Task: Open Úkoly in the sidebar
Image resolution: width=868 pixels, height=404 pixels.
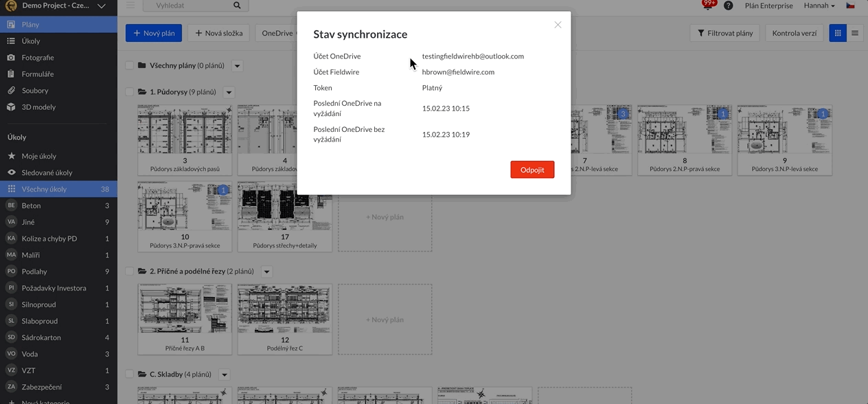Action: [x=58, y=41]
